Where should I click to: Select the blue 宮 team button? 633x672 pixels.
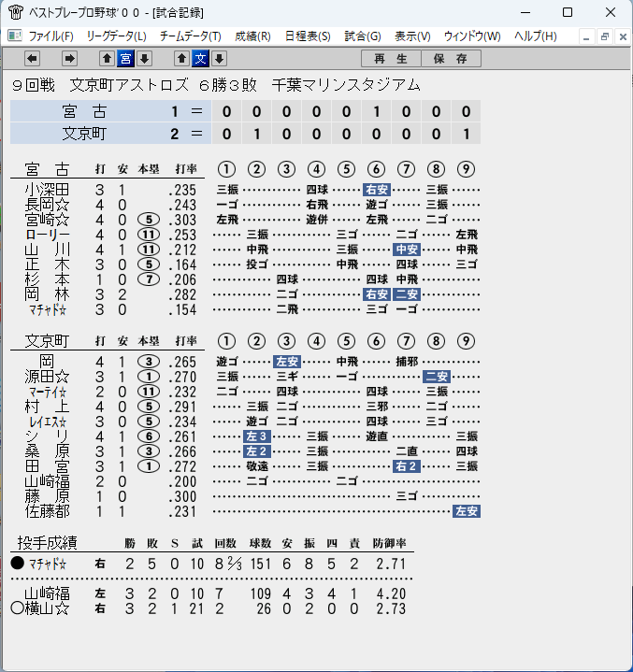pos(125,58)
